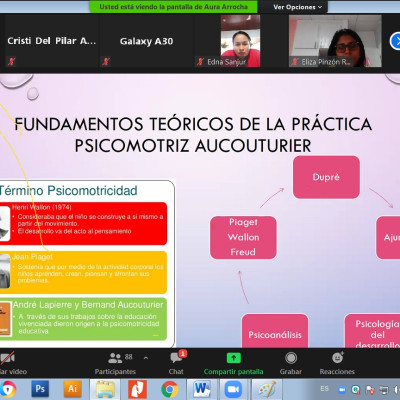The height and width of the screenshot is (400, 400).
Task: Click the yellow Jean Piaget panel
Action: [83, 272]
